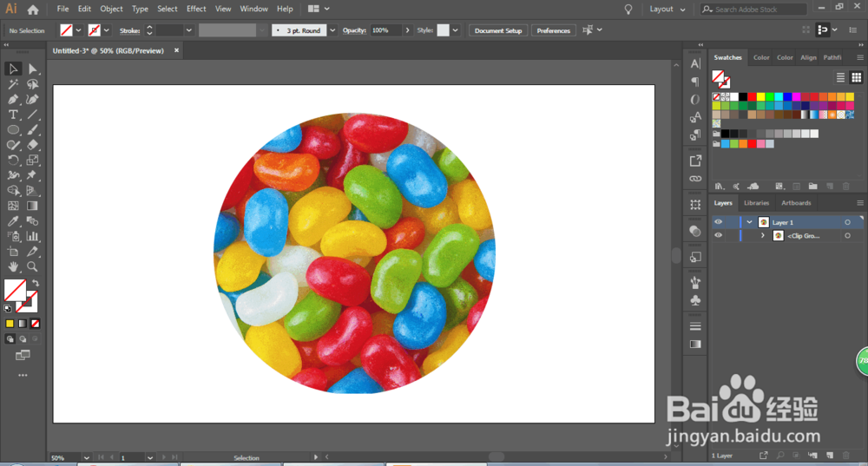Open the stroke color dropdown
Viewport: 868px width, 466px height.
tap(106, 30)
